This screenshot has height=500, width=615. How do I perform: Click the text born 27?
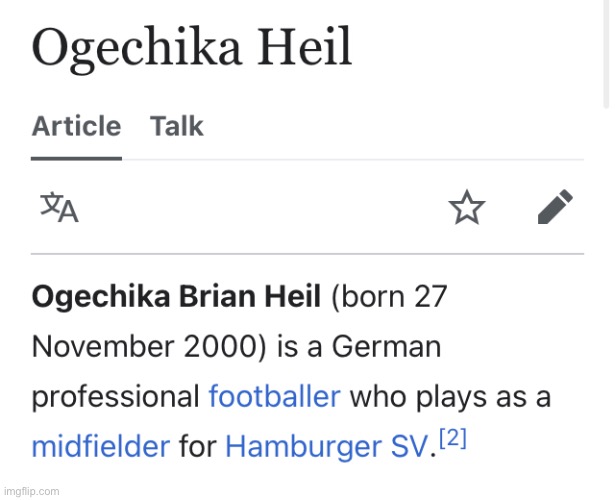coord(389,296)
